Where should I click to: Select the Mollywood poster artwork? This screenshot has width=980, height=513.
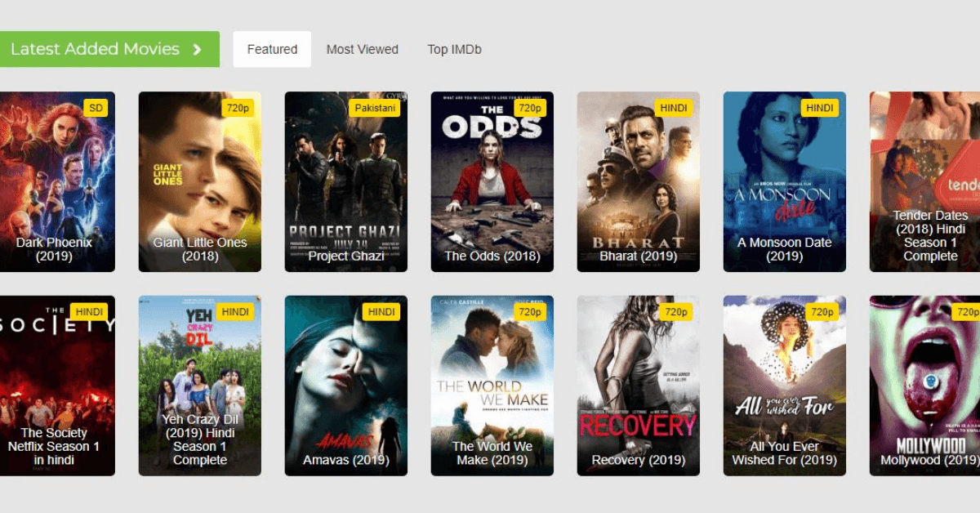click(924, 386)
